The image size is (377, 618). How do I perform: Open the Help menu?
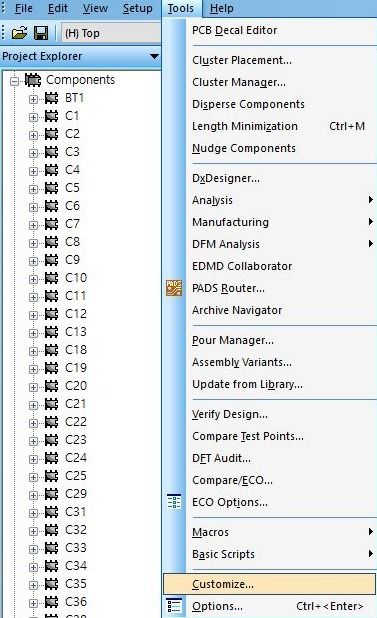(221, 8)
